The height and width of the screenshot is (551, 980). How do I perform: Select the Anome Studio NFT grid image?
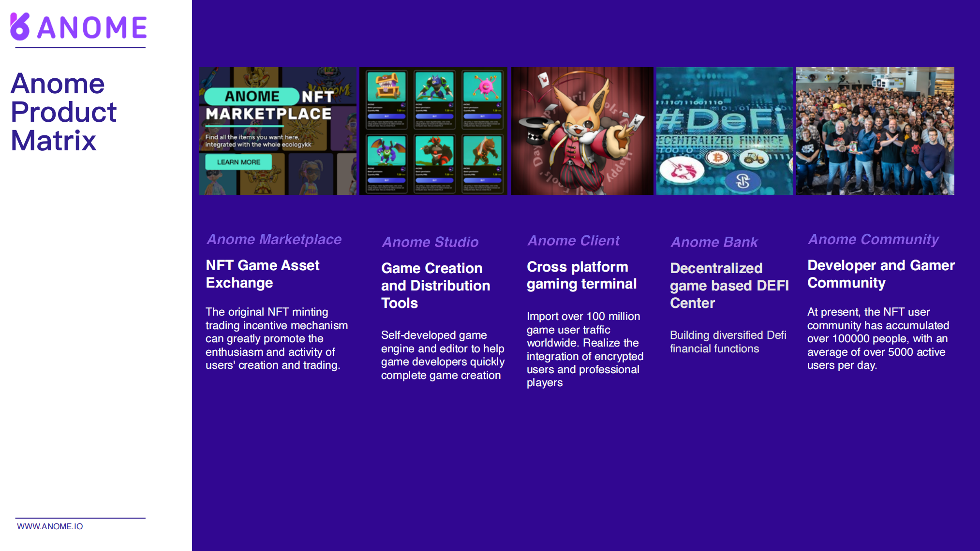pyautogui.click(x=434, y=130)
